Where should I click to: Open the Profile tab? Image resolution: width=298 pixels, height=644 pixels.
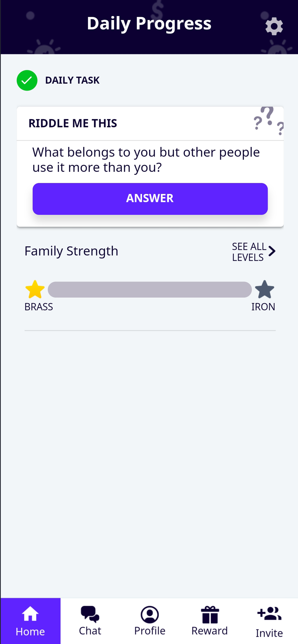pyautogui.click(x=150, y=621)
